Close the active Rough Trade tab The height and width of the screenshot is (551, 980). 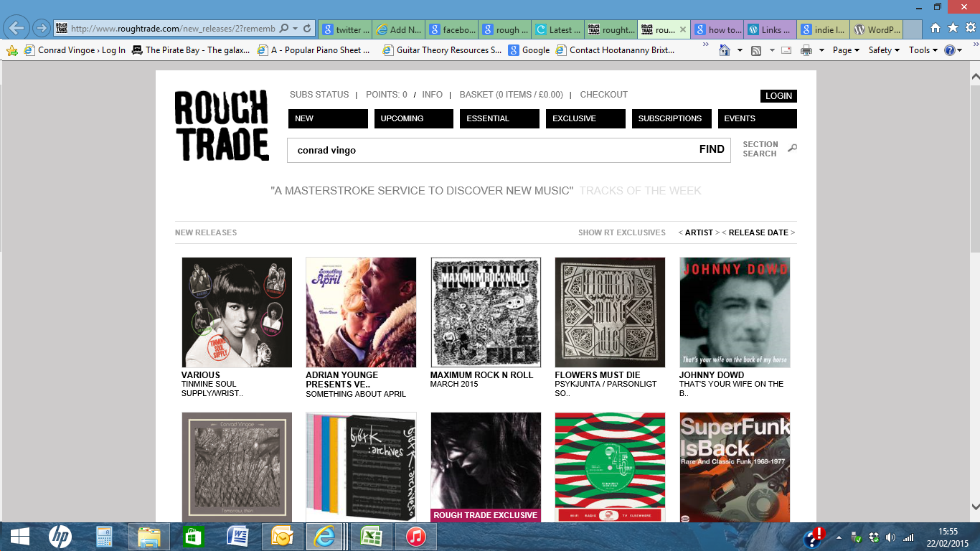683,29
